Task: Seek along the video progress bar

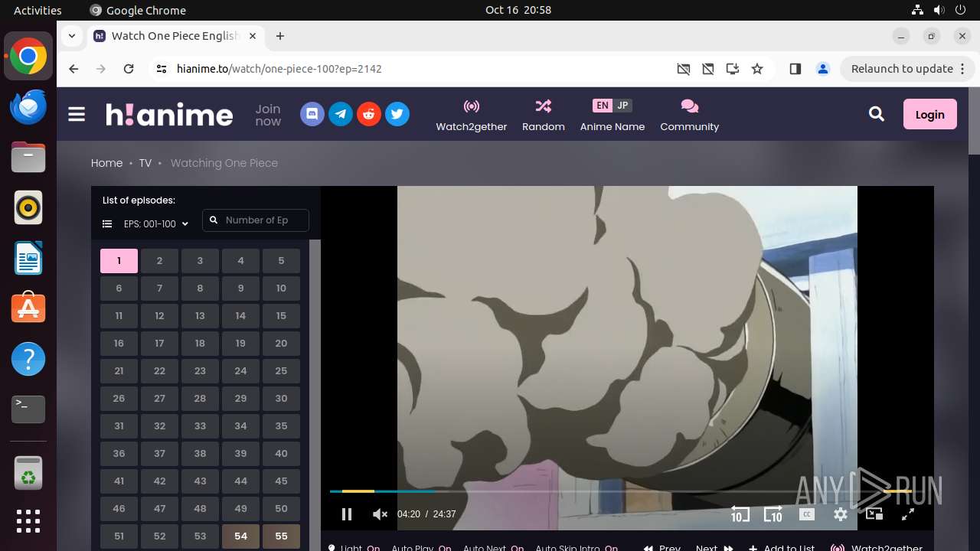Action: 620,491
